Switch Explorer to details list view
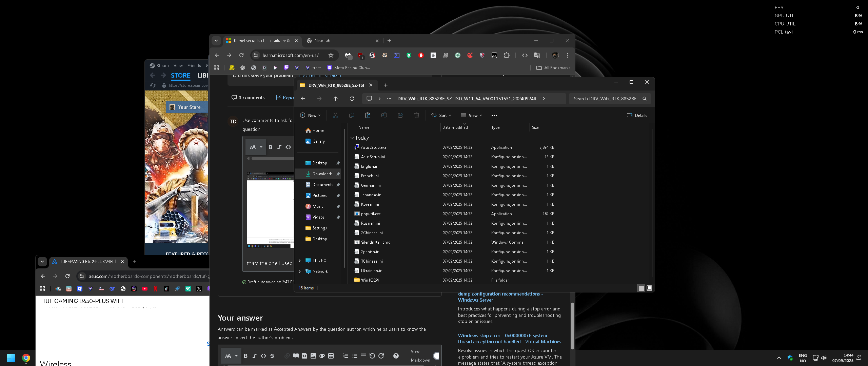 [641, 288]
